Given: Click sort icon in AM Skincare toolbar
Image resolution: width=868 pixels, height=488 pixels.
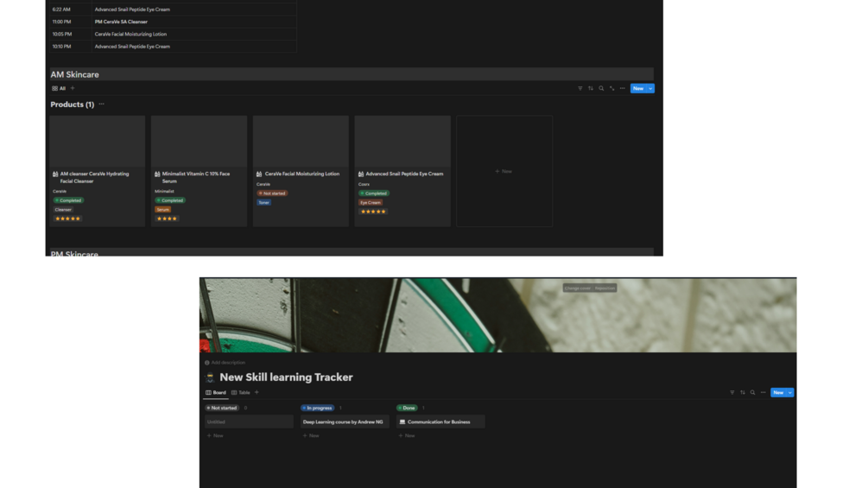Looking at the screenshot, I should (591, 88).
